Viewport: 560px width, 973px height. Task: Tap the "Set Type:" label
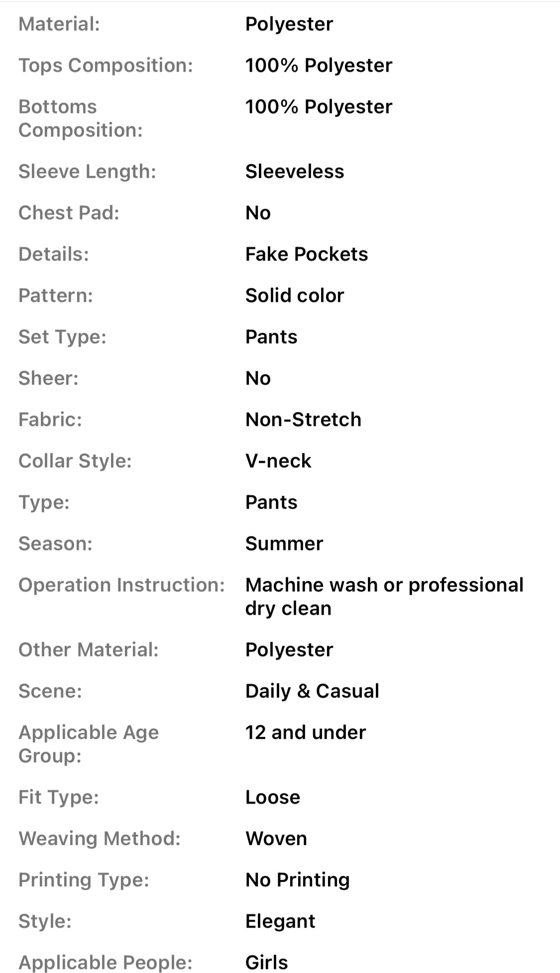tap(62, 337)
